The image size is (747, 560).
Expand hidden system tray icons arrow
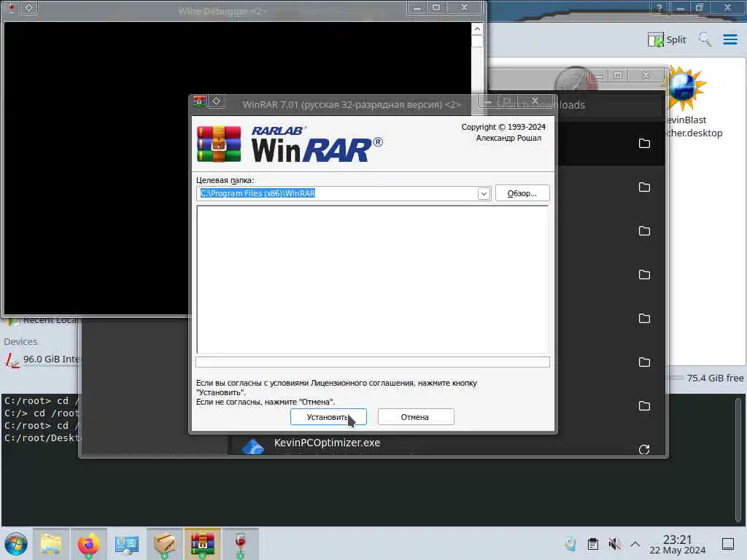tap(635, 544)
